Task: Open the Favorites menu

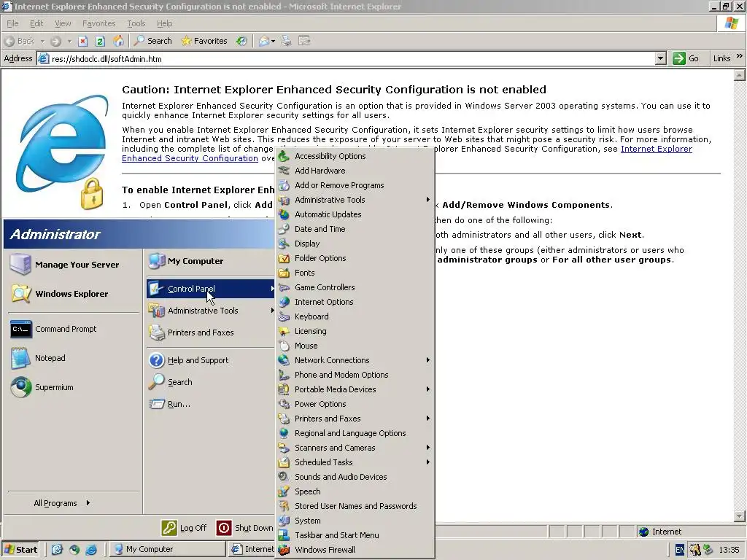Action: 98,23
